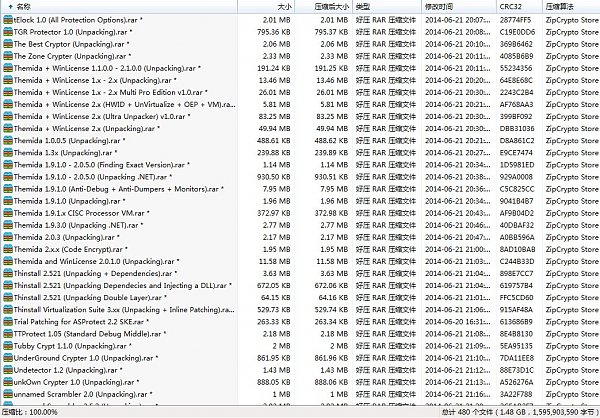Screen dimensions: 600x418
Task: Click CRC32 value AF768AA3
Action: click(x=517, y=104)
